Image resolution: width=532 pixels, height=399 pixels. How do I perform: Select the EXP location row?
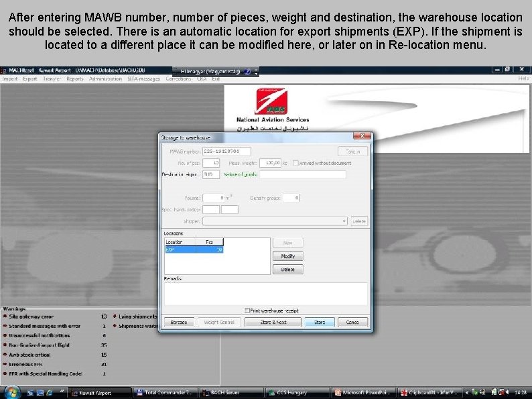tap(194, 249)
